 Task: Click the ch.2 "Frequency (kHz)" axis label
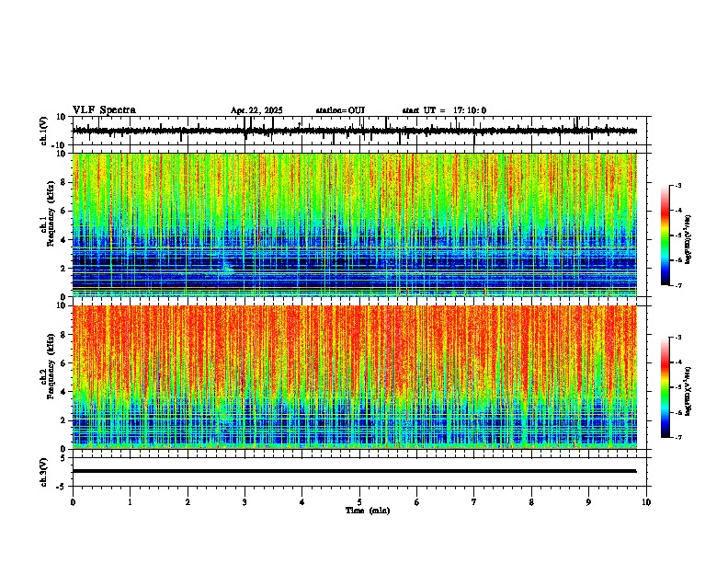(51, 366)
